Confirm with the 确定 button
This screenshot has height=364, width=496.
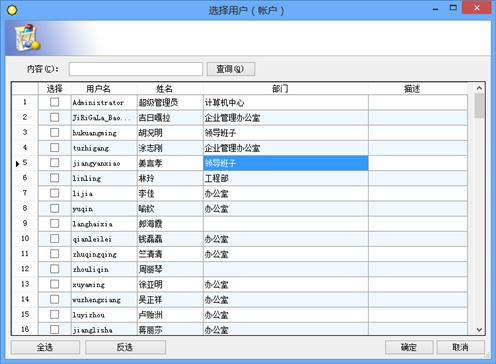(x=409, y=347)
